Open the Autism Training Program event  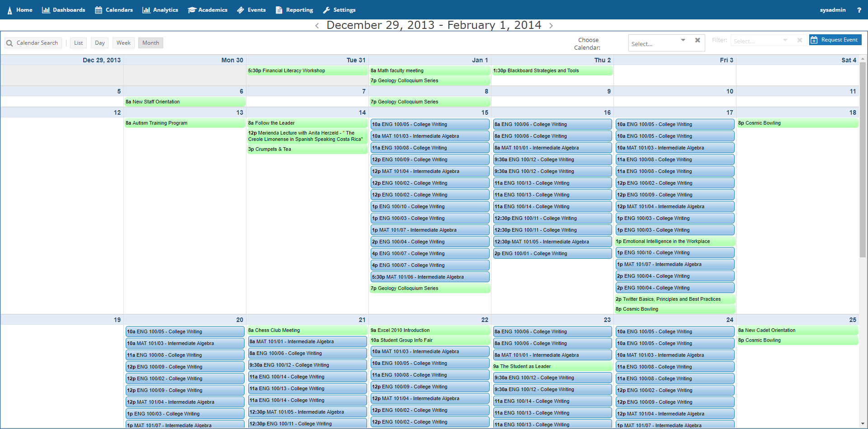click(x=184, y=123)
